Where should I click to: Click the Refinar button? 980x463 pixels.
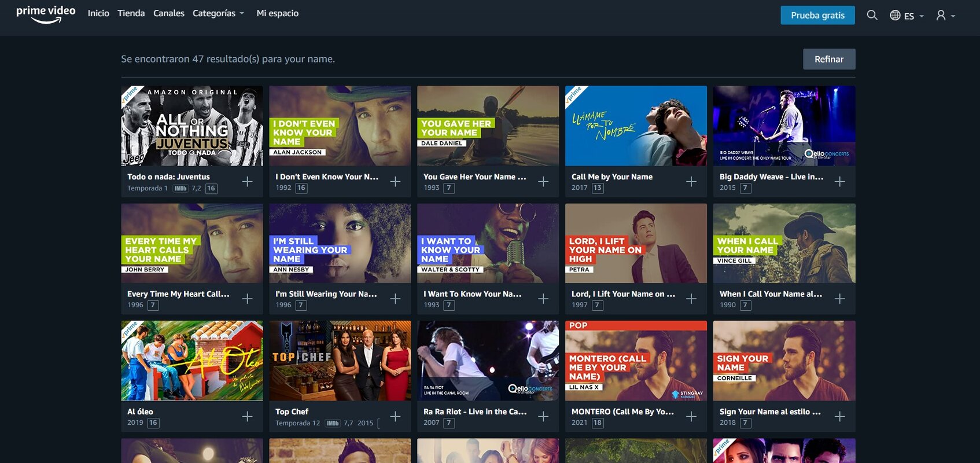829,59
